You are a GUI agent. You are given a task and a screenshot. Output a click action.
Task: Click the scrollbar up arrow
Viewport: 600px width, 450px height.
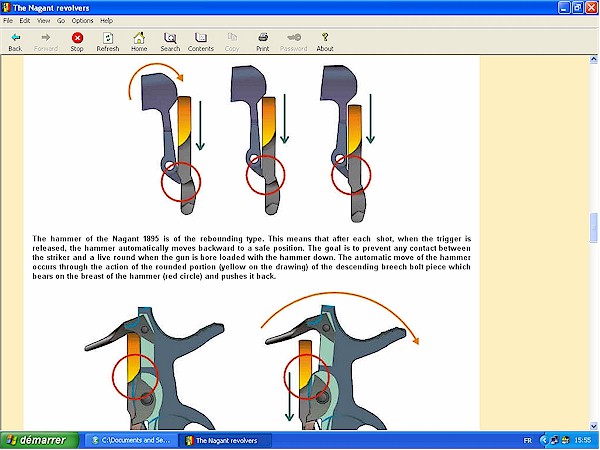click(593, 59)
